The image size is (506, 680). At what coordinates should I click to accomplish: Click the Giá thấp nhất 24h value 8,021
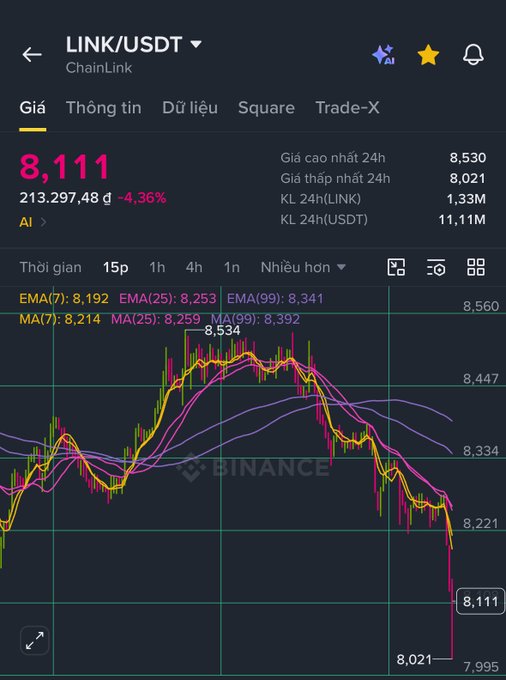tap(467, 178)
